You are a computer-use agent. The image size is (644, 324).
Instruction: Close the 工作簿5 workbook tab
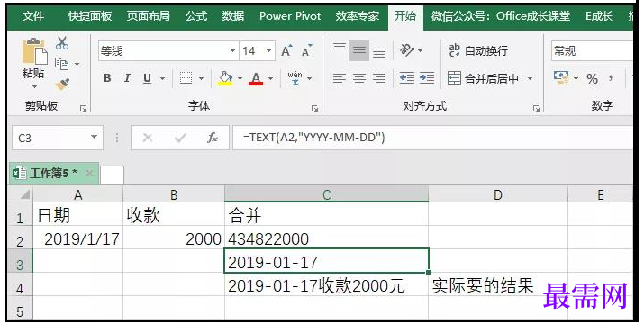click(x=89, y=174)
